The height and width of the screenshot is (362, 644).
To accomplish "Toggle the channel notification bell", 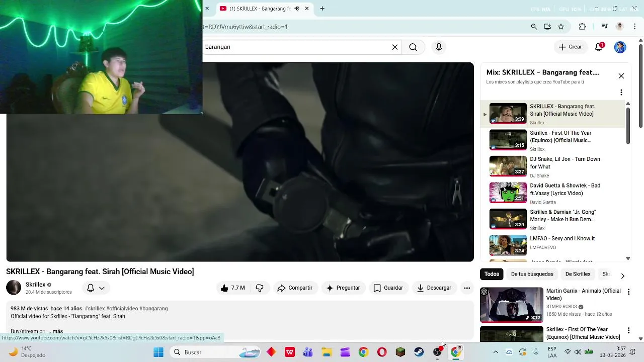I will pyautogui.click(x=91, y=288).
